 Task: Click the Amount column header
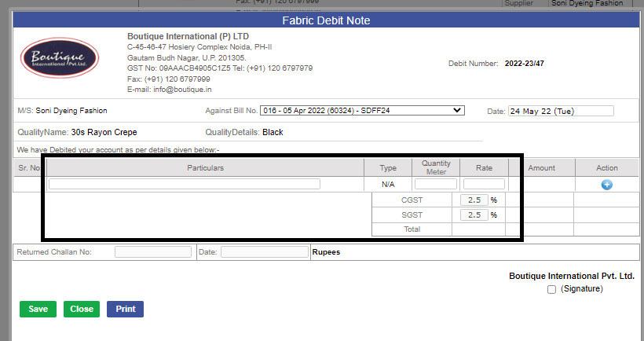point(541,168)
